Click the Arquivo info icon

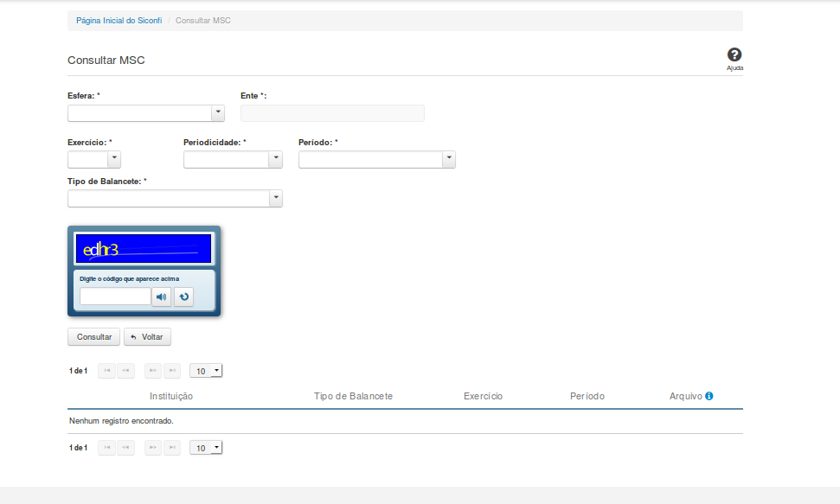[x=709, y=396]
